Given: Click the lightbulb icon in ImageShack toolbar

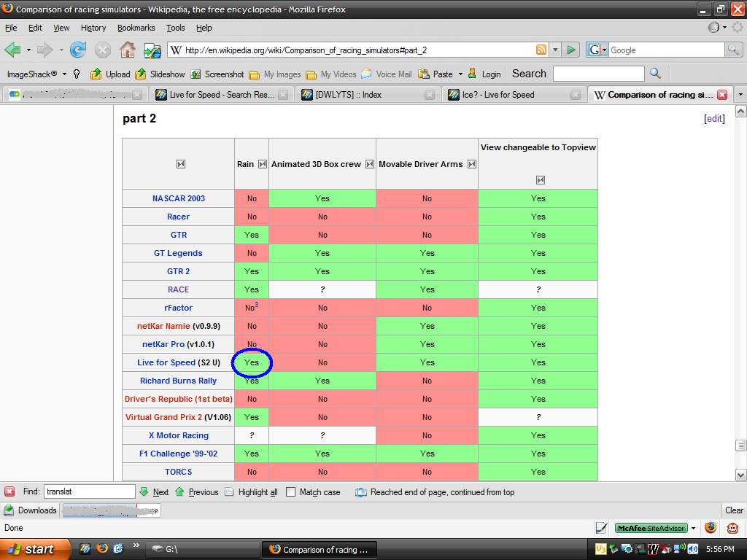Looking at the screenshot, I should [x=77, y=74].
